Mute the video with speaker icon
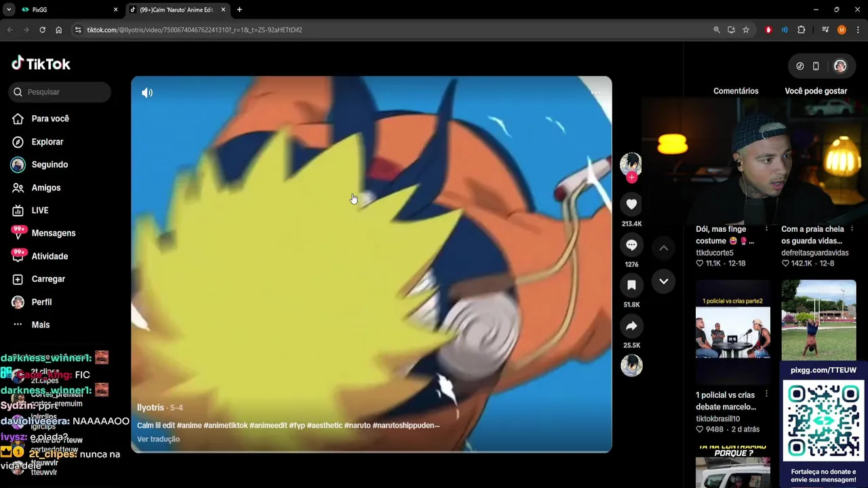Viewport: 868px width, 488px height. tap(147, 93)
